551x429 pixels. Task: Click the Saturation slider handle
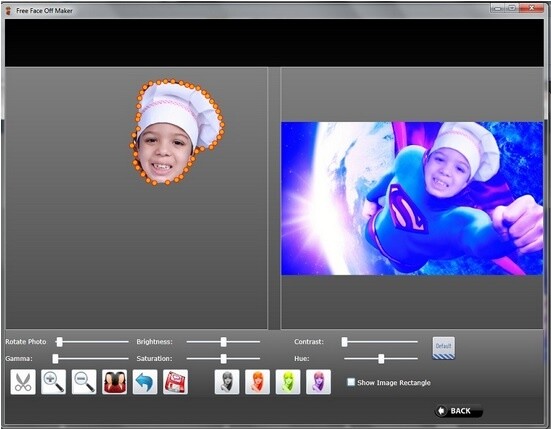pyautogui.click(x=223, y=358)
